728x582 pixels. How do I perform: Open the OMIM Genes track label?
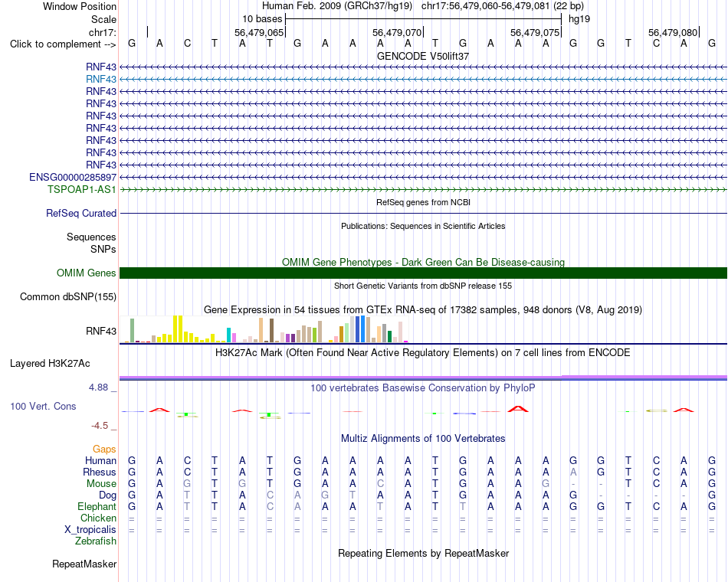86,273
